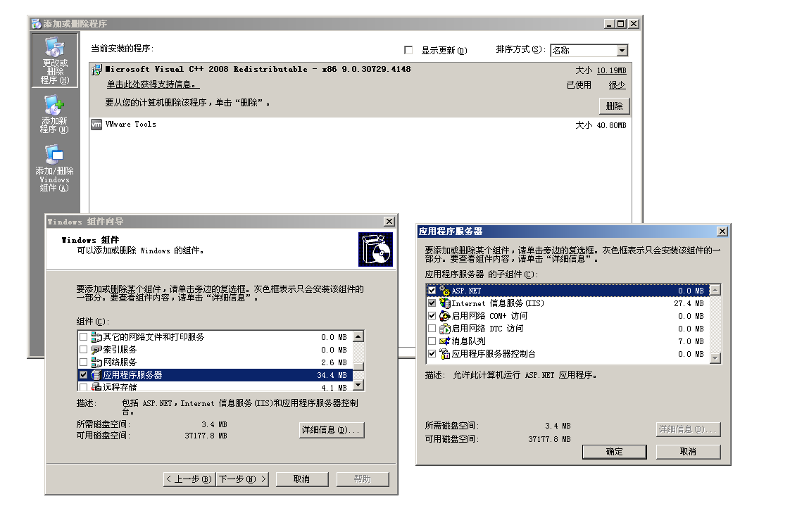Check the 索引服务 checkbox

coord(84,350)
